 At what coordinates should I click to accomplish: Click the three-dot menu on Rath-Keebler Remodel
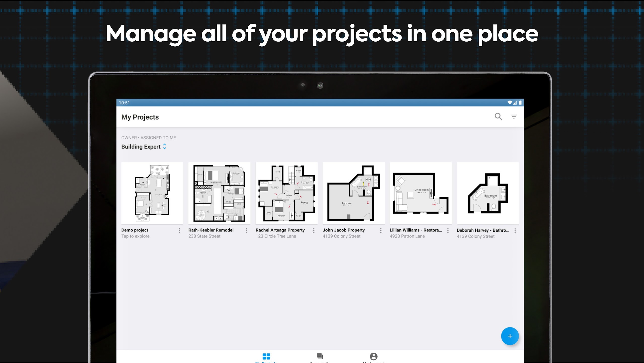coord(247,230)
